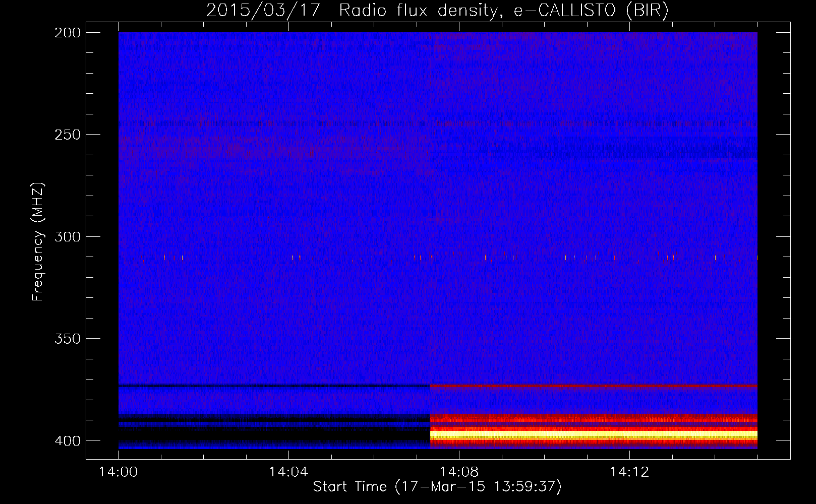Click the bright yellow emission band near 400 MHz
The width and height of the screenshot is (816, 504).
pyautogui.click(x=594, y=435)
